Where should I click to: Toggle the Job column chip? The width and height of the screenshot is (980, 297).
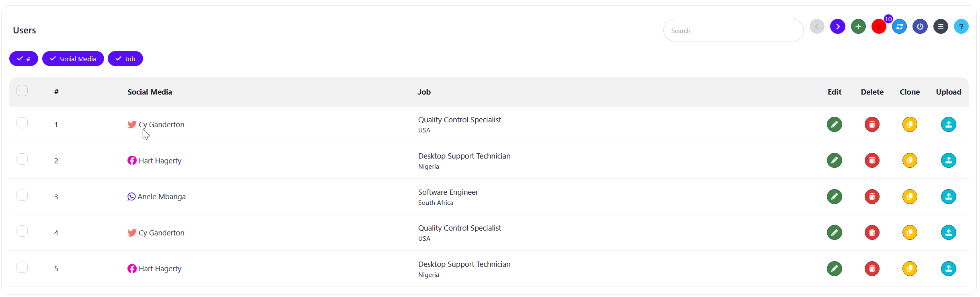coord(125,59)
